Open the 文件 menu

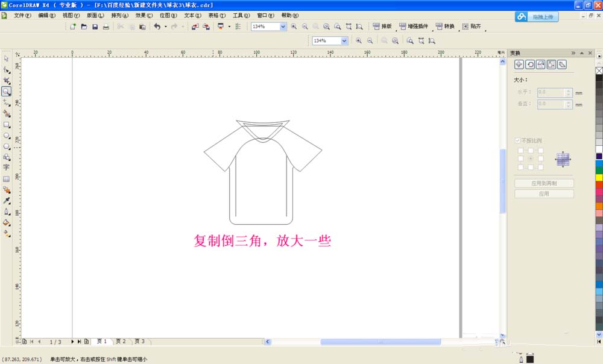(x=21, y=15)
